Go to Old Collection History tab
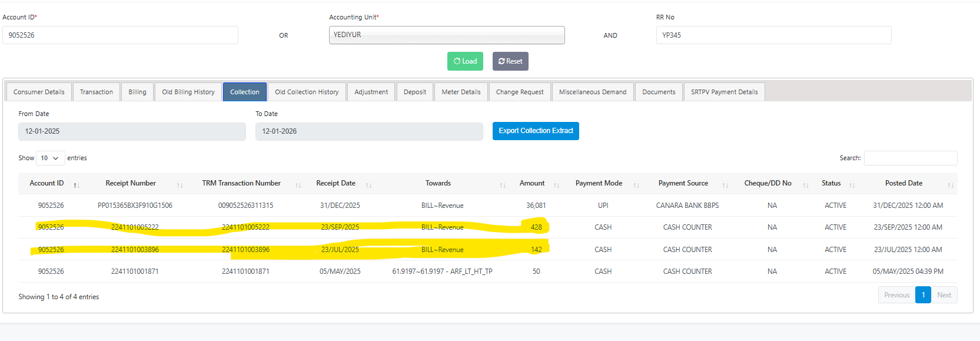Screen dimensions: 980x341 point(307,92)
